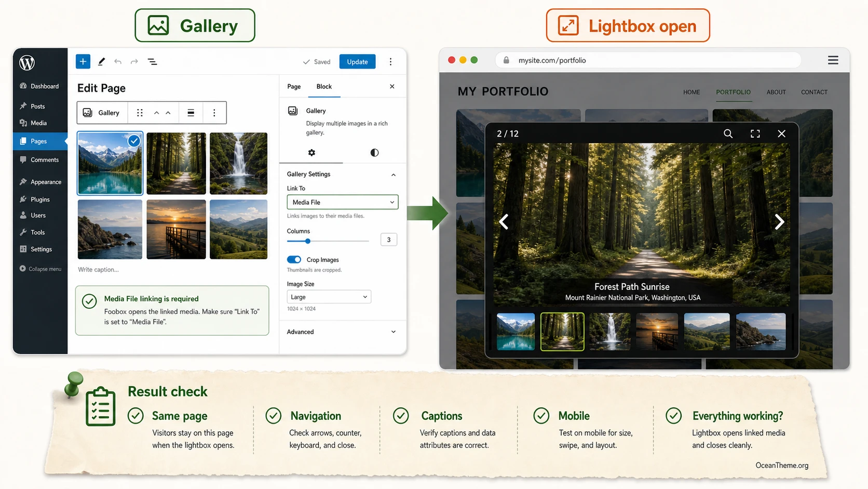Open the Link To Media File dropdown

343,202
